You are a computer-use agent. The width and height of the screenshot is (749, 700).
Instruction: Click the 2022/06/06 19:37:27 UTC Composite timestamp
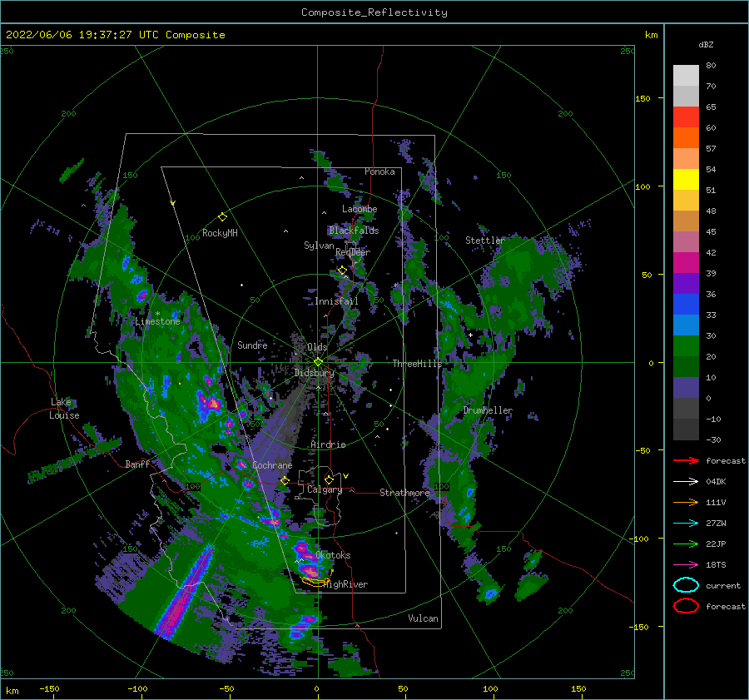[115, 35]
